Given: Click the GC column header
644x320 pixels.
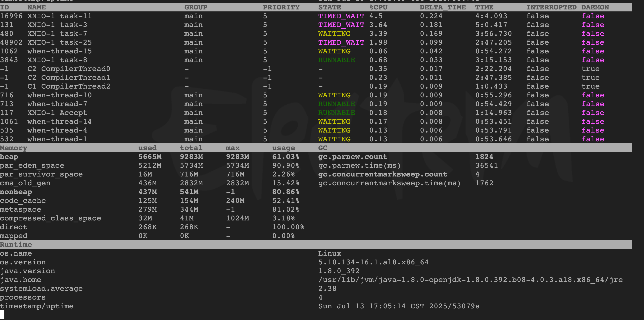Looking at the screenshot, I should pyautogui.click(x=323, y=148).
